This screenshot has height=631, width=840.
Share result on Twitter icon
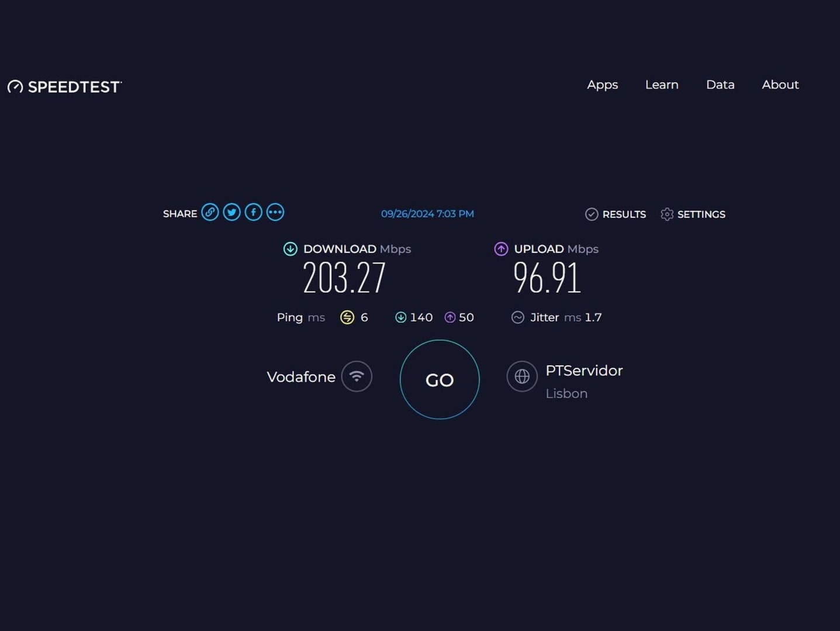point(232,212)
